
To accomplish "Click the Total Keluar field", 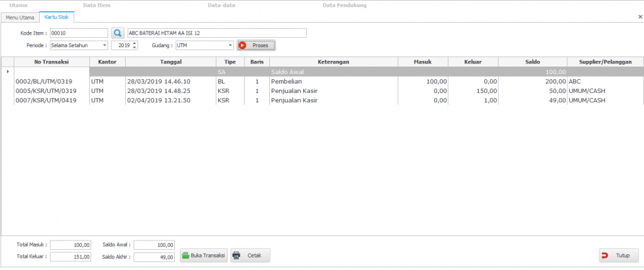I will click(x=72, y=256).
